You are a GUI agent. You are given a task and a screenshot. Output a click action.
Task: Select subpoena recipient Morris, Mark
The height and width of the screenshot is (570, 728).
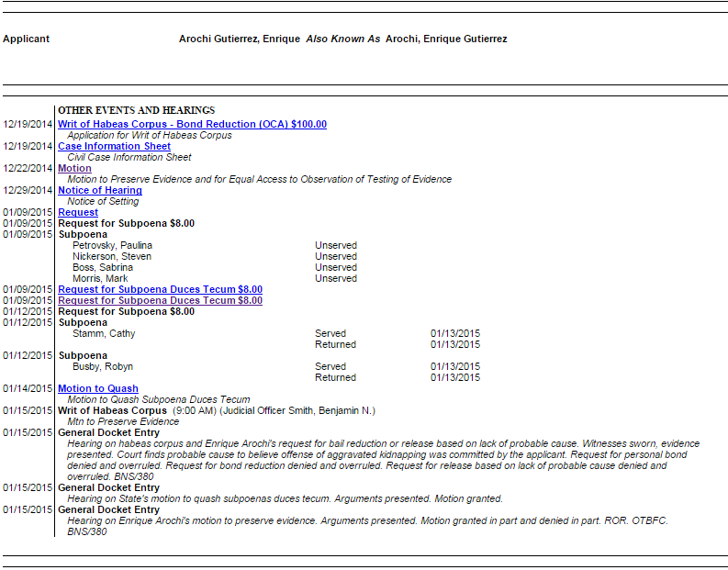pyautogui.click(x=100, y=278)
